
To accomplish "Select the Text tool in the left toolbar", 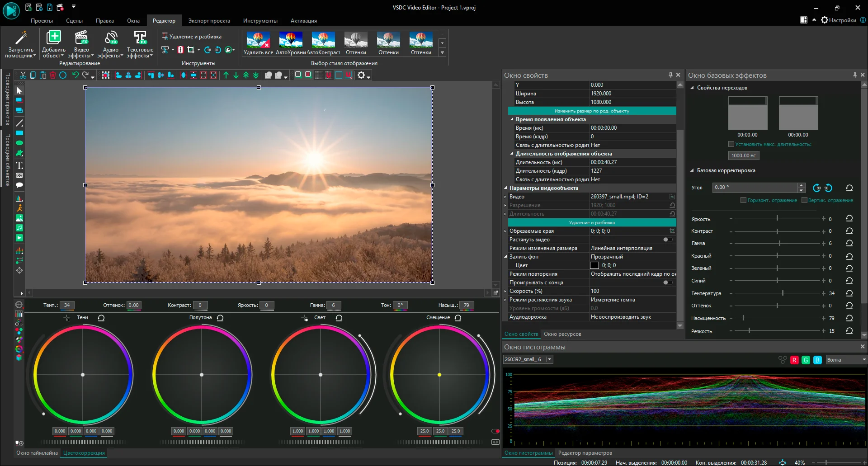I will coord(19,165).
